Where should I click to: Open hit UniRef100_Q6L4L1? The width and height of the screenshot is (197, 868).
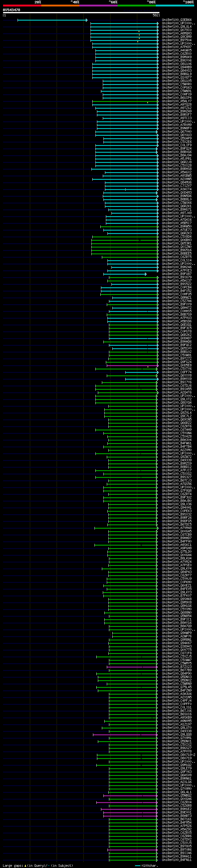(177, 792)
